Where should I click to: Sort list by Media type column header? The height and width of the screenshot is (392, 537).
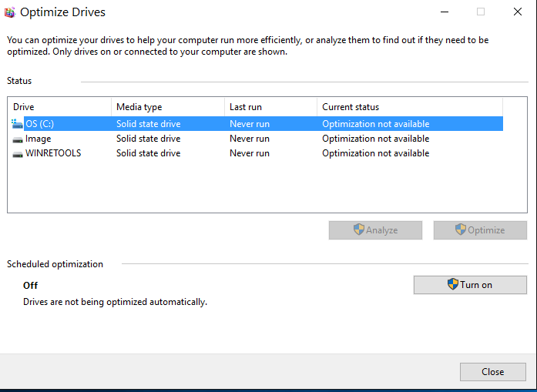[x=167, y=107]
